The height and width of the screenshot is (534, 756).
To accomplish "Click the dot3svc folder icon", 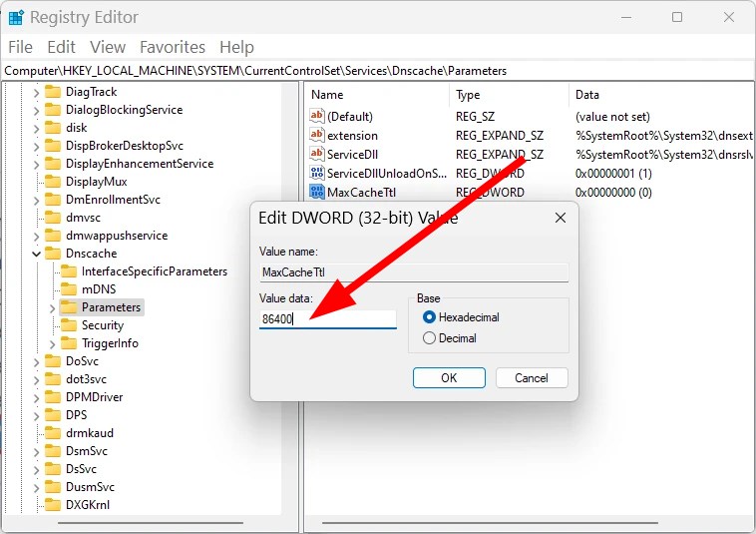I will (53, 379).
